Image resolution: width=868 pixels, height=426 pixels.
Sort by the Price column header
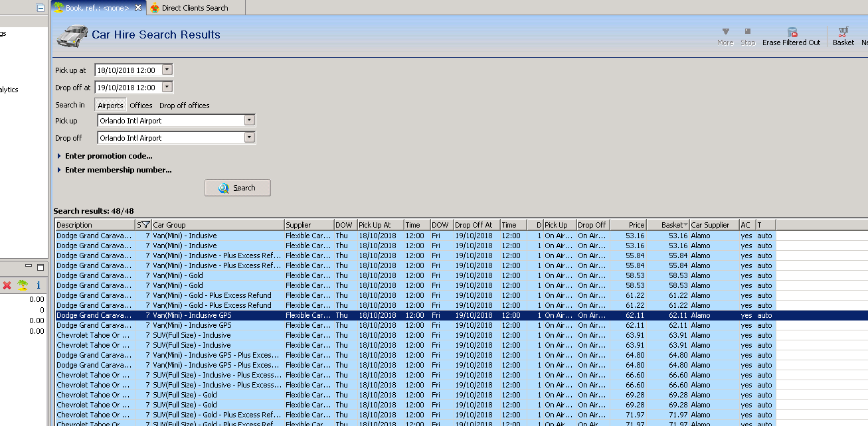click(x=628, y=225)
